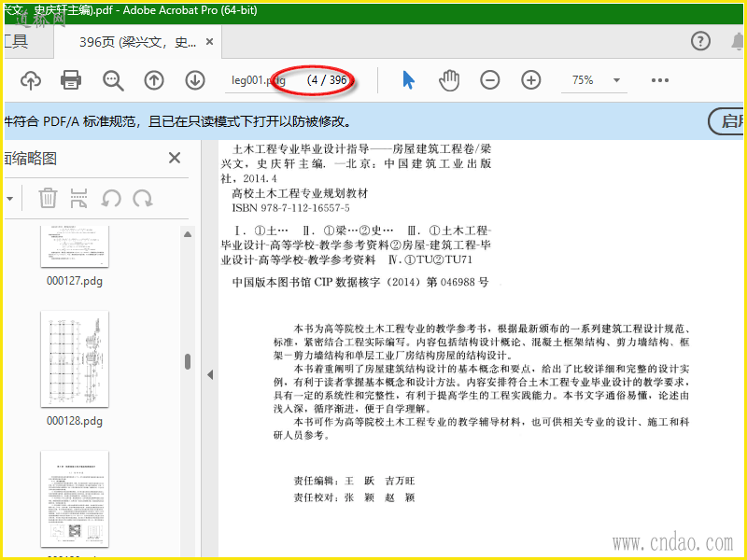747x560 pixels.
Task: Click the 000127.pdg label text
Action: [75, 281]
